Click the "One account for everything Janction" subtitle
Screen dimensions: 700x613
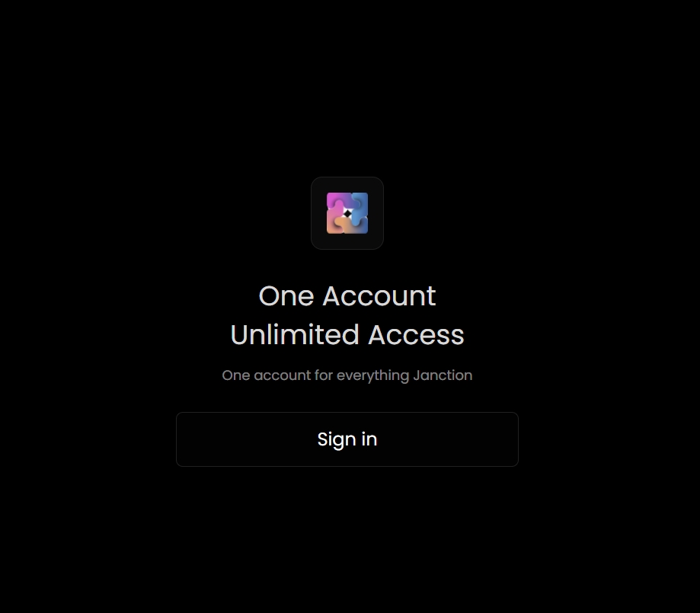point(347,375)
